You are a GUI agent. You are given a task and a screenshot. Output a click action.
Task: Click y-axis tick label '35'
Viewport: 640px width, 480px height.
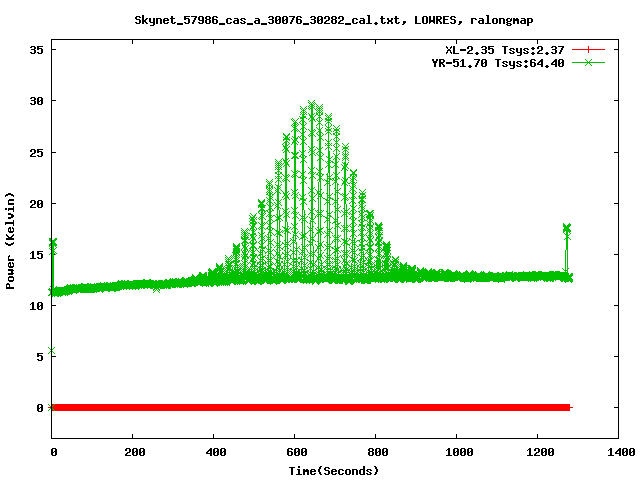(x=36, y=50)
